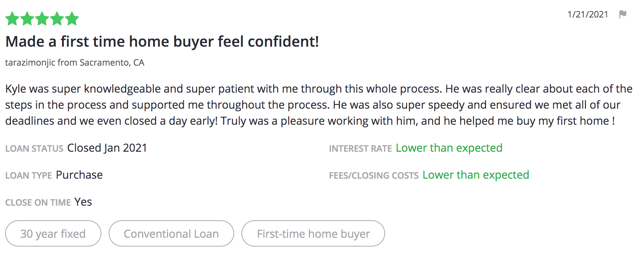Click the second green rating star
Viewport: 644px width, 256px height.
click(27, 19)
